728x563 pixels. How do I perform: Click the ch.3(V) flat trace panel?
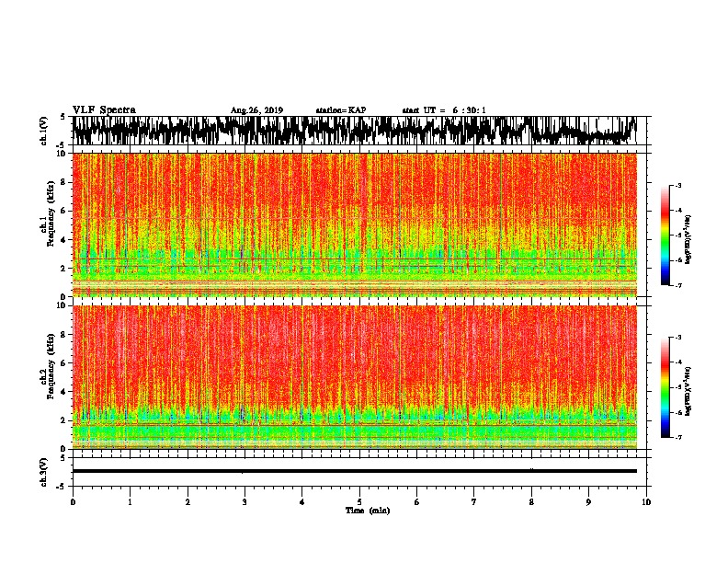tap(359, 472)
